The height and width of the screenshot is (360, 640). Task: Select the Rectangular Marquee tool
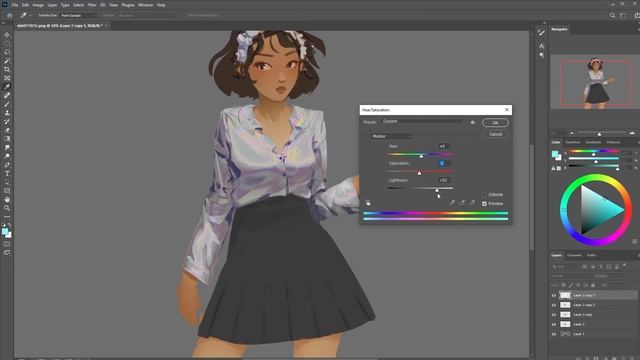7,44
